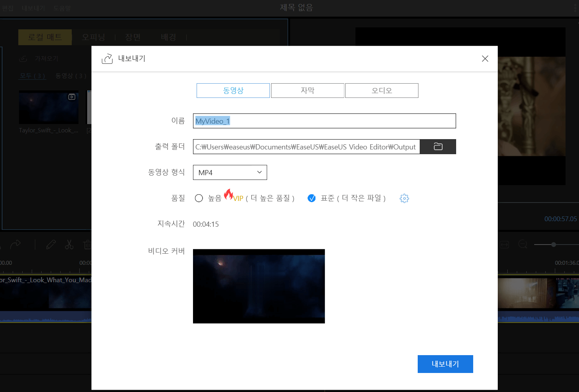Switch to the 자막 export tab

(308, 90)
